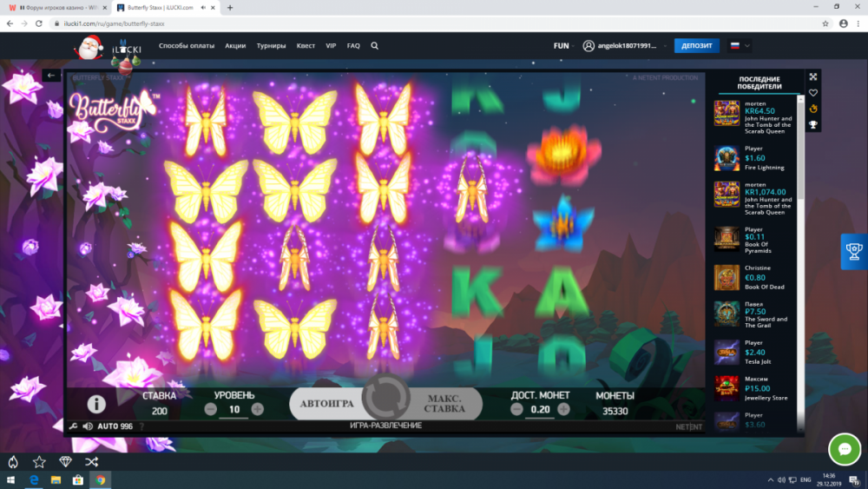Open Способы оплаты menu item

tap(187, 46)
